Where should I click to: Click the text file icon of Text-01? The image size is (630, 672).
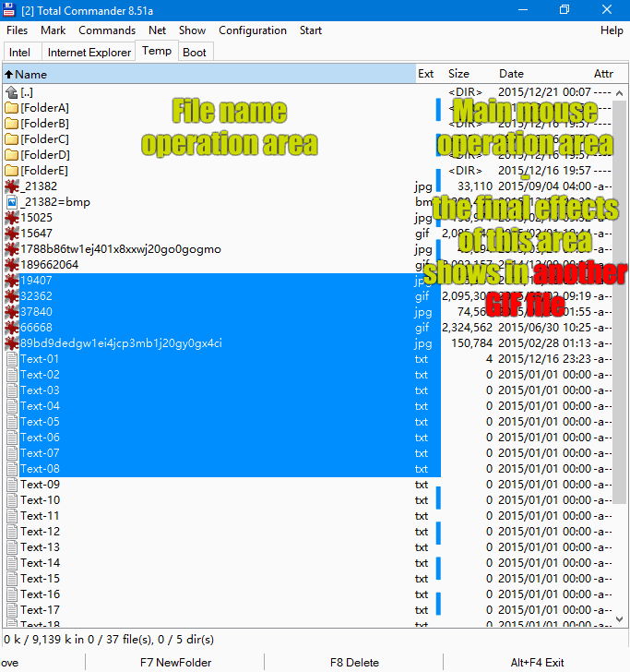12,359
